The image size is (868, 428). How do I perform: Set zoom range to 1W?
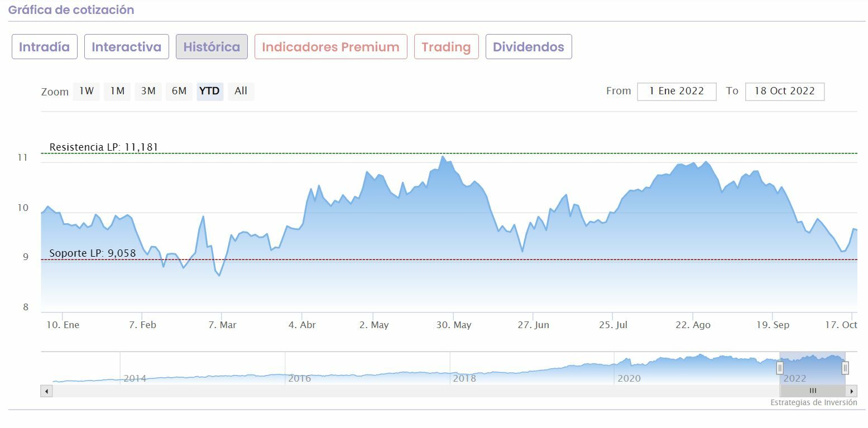tap(86, 91)
